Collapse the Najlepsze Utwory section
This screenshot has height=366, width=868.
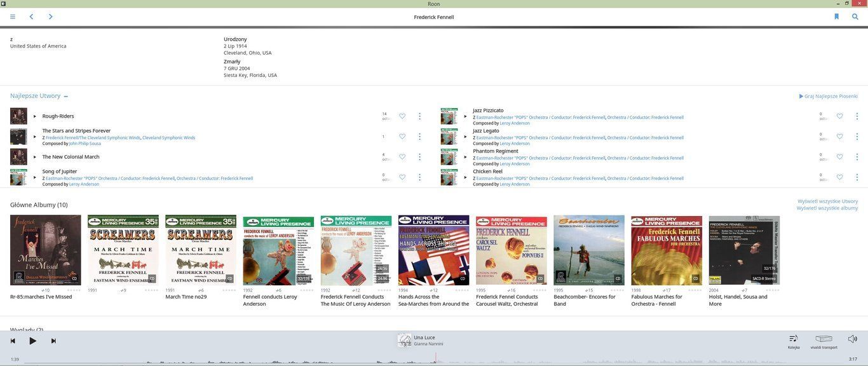65,97
